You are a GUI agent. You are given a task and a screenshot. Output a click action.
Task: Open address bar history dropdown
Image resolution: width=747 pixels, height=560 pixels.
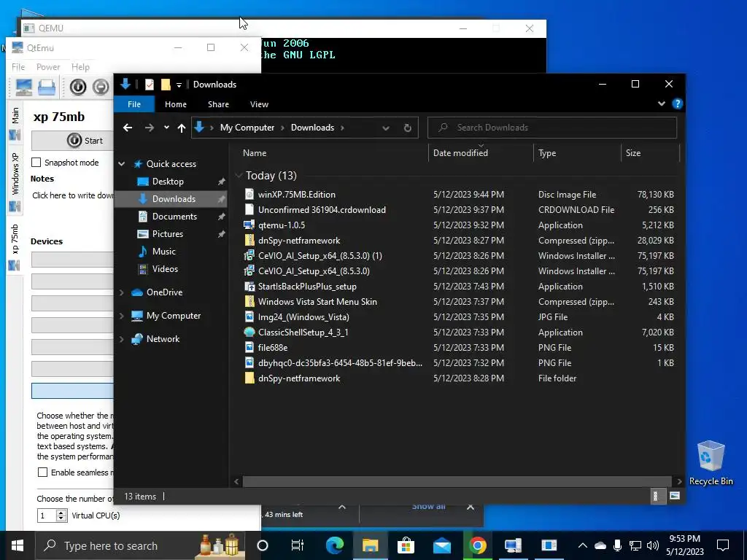[x=386, y=128]
